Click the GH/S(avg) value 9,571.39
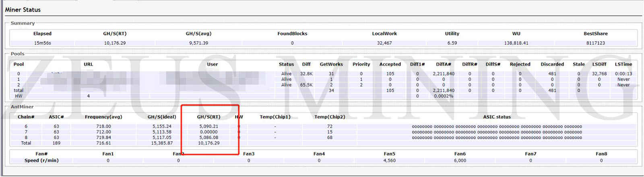 (198, 43)
